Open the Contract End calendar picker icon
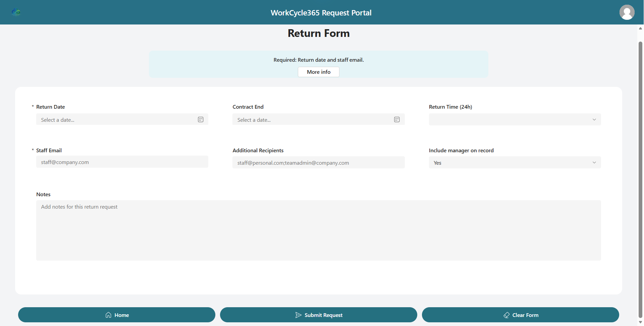 397,119
